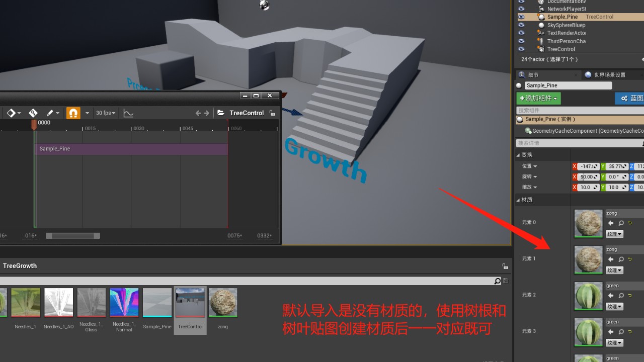644x362 pixels.
Task: Select the zong material asset thumbnail
Action: [223, 303]
